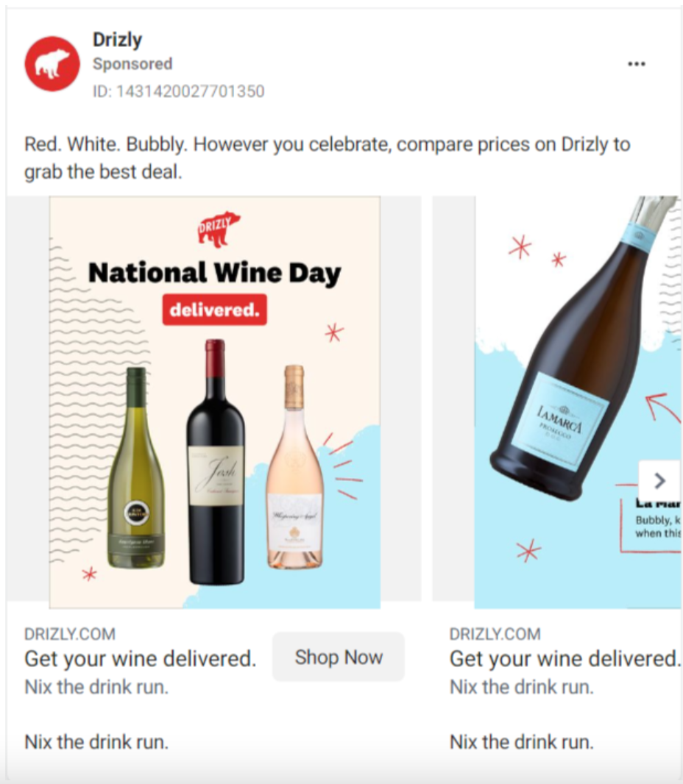Click the 'National Wine Day' heading text

[215, 273]
